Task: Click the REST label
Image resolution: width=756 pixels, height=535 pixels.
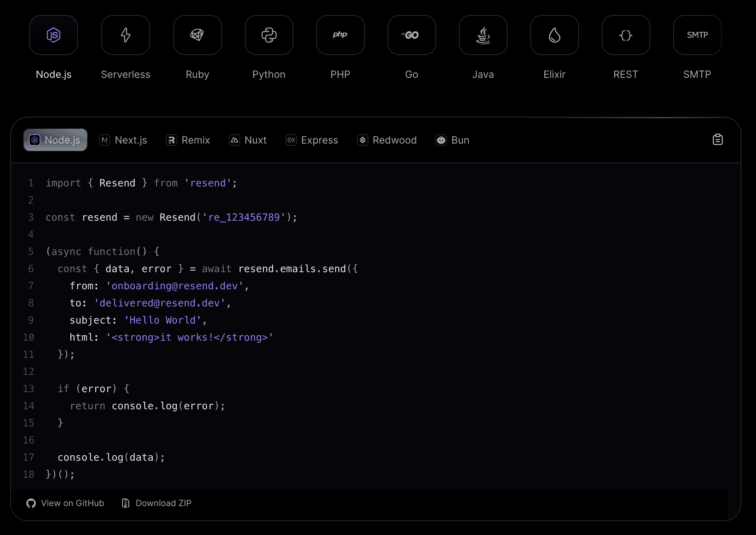Action: point(626,74)
